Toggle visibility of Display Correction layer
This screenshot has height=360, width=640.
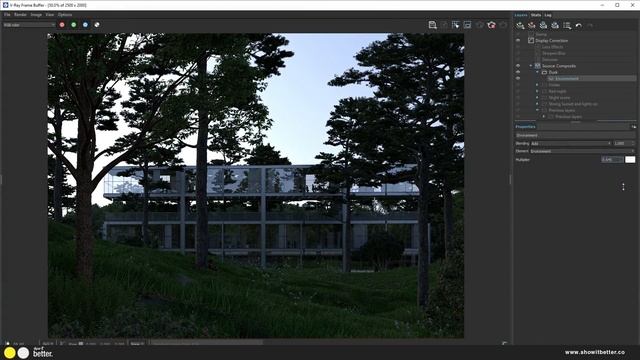pos(518,40)
